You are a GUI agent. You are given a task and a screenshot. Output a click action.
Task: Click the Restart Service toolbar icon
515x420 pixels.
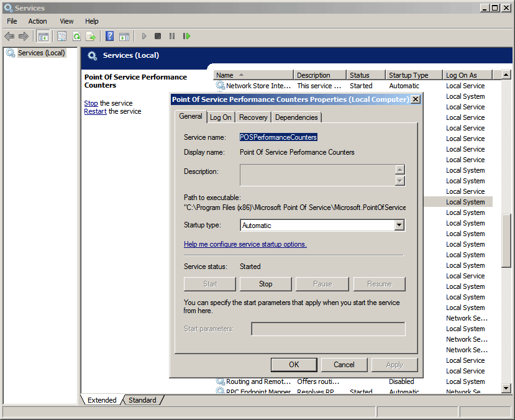(x=186, y=37)
